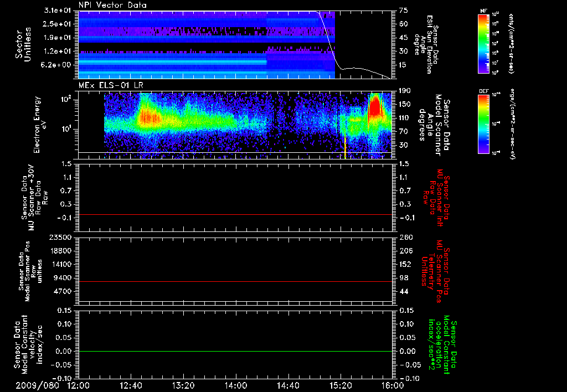
Task: Click the 14:00 time axis label
Action: 236,385
